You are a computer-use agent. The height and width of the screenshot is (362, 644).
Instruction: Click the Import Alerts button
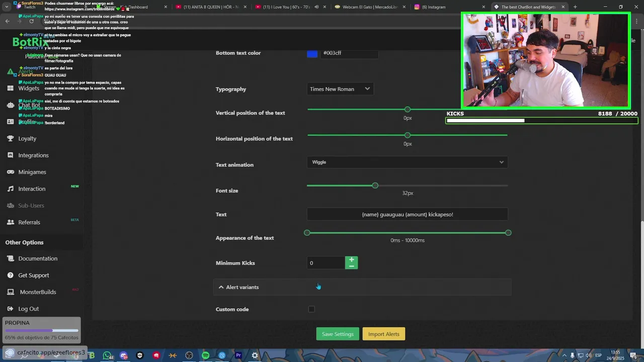click(383, 334)
